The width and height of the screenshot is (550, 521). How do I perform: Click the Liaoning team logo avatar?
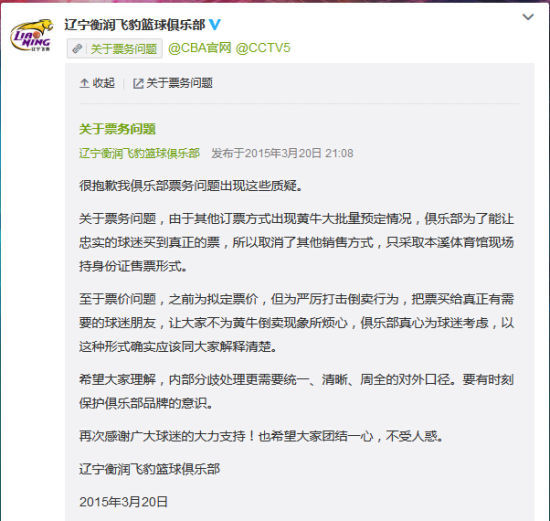(x=32, y=35)
